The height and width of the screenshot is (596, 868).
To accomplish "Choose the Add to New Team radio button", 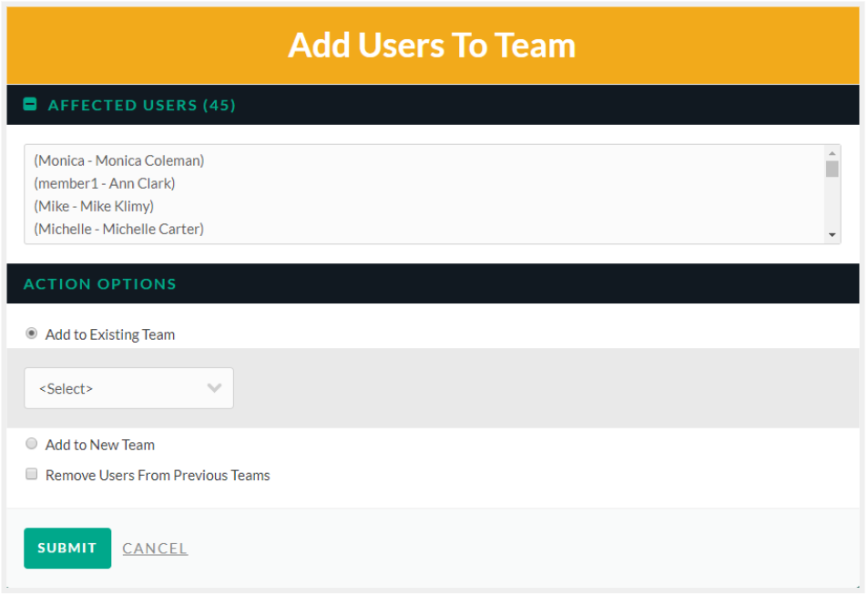I will pos(32,444).
